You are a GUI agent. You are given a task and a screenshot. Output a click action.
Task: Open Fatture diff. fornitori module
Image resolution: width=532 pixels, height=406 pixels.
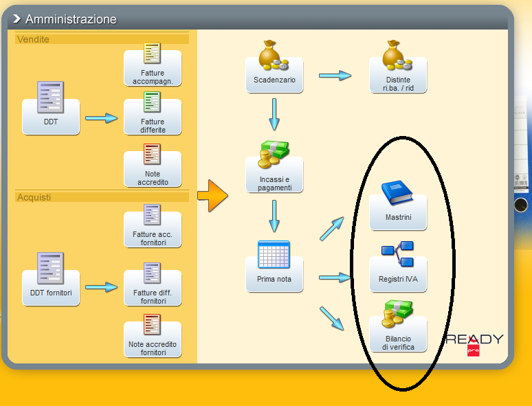(x=153, y=284)
